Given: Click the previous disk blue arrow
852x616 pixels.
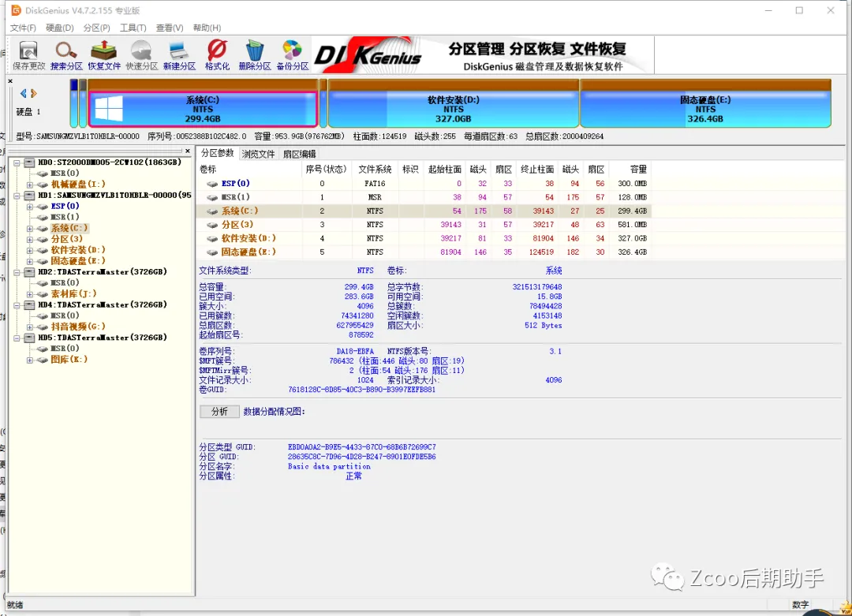Looking at the screenshot, I should tap(24, 93).
